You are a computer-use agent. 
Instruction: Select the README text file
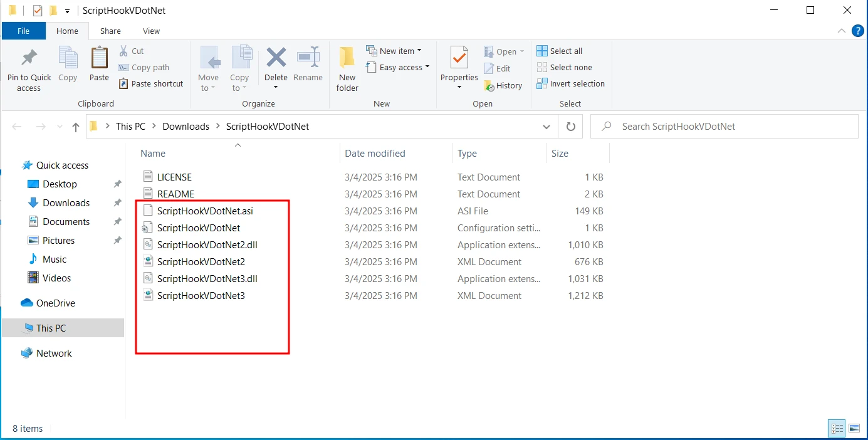175,194
